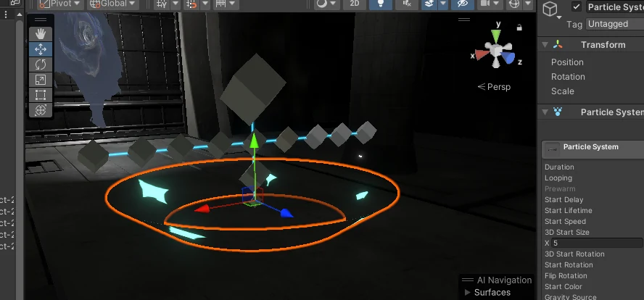
Task: Click the Particle System module header
Action: click(x=593, y=149)
